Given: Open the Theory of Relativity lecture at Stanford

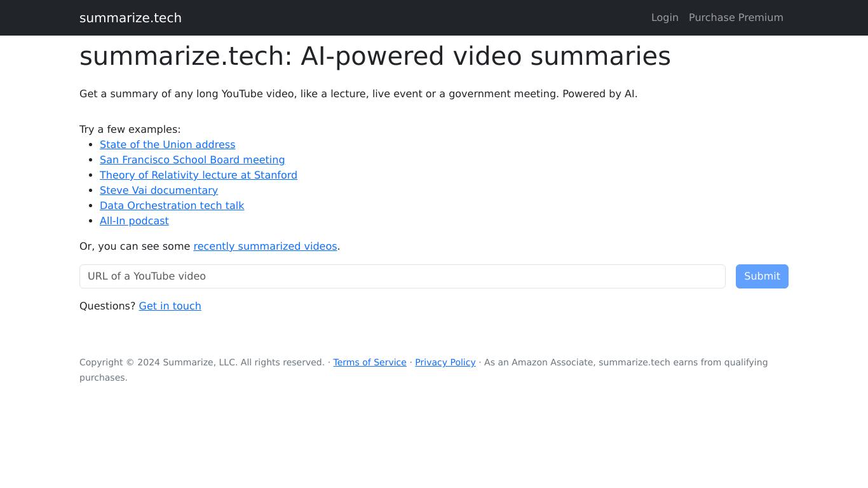Looking at the screenshot, I should (x=198, y=175).
